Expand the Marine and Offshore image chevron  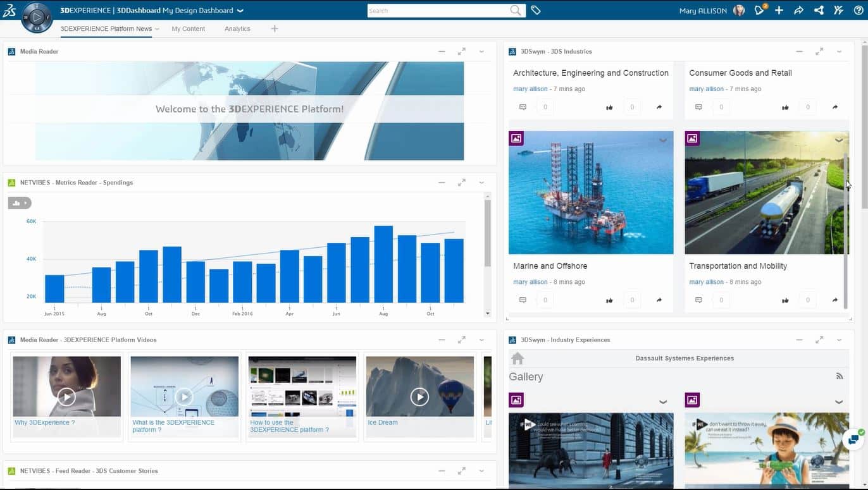point(663,140)
